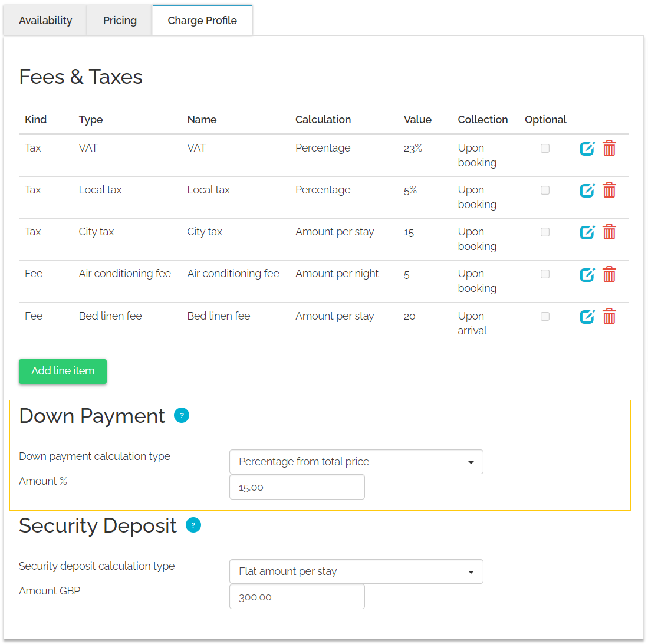This screenshot has width=648, height=644.
Task: Delete the VAT tax line item
Action: (608, 148)
